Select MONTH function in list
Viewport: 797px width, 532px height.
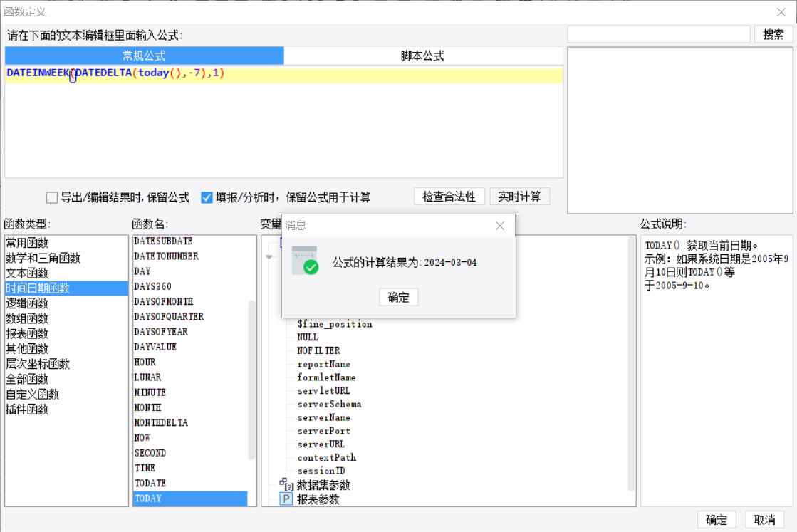(190, 407)
